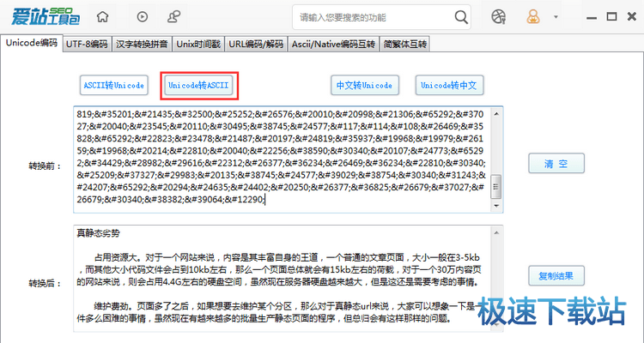The height and width of the screenshot is (343, 644).
Task: Click the 转换后 scrollbar up arrow
Action: (496, 232)
